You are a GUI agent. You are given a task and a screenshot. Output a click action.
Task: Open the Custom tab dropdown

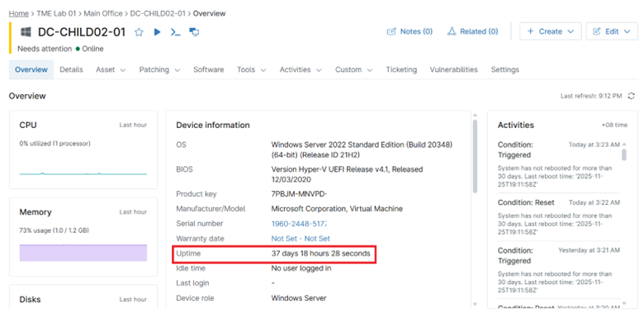(x=353, y=69)
